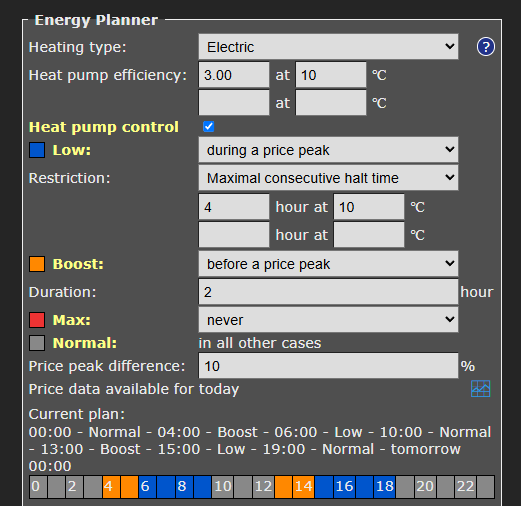Click the grey Normal color swatch

[37, 343]
